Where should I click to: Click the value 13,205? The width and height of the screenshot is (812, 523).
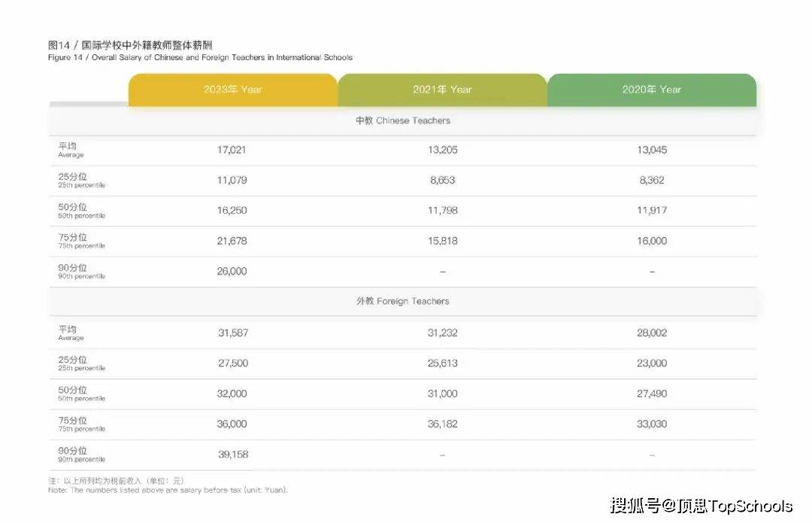click(x=442, y=150)
